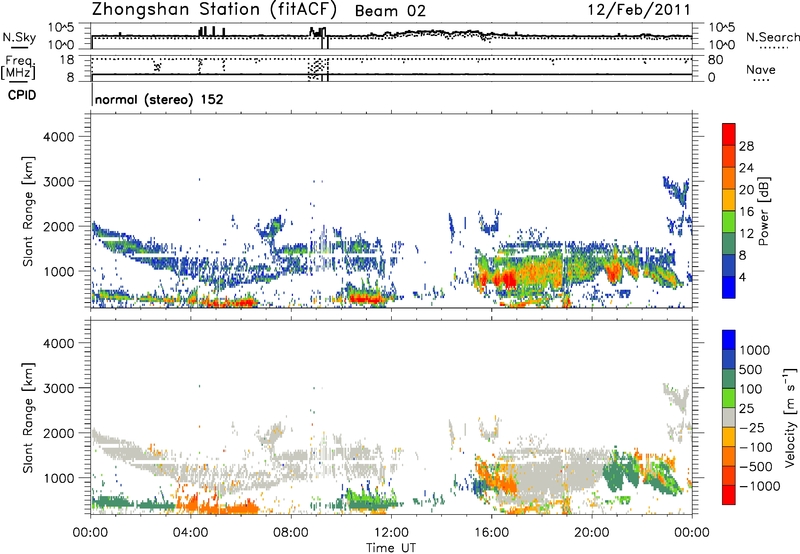Select the "Velocity [m s-1]" color bar title

pos(791,417)
